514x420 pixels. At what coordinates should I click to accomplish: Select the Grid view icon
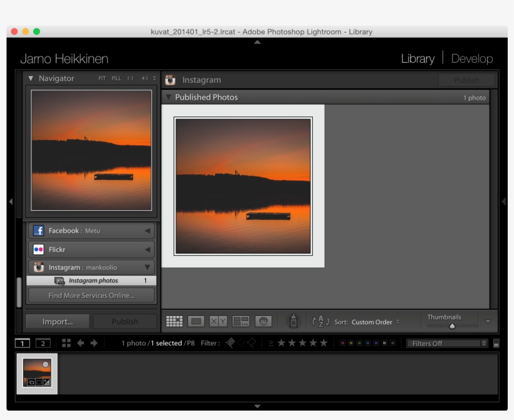(174, 321)
